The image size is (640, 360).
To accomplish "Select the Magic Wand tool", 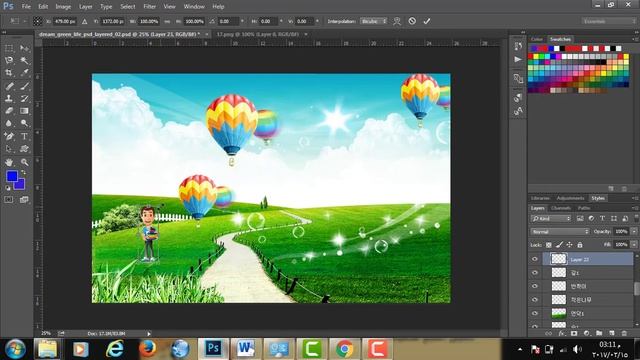I will pos(24,61).
